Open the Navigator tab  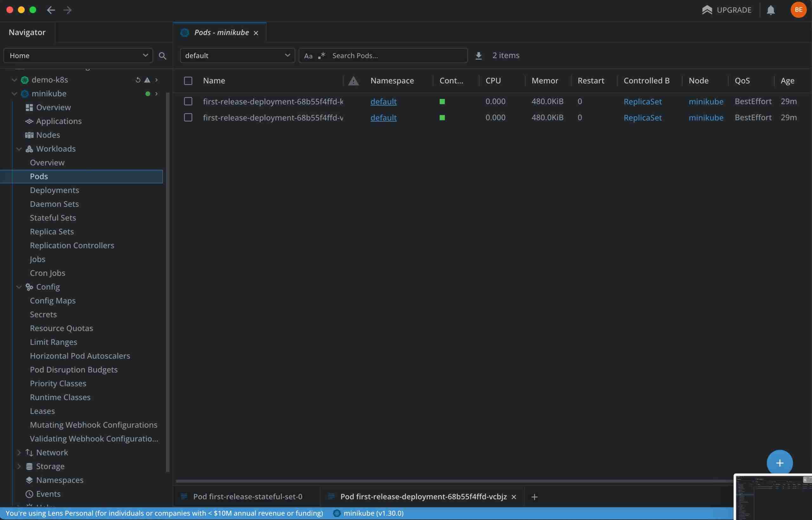click(27, 32)
